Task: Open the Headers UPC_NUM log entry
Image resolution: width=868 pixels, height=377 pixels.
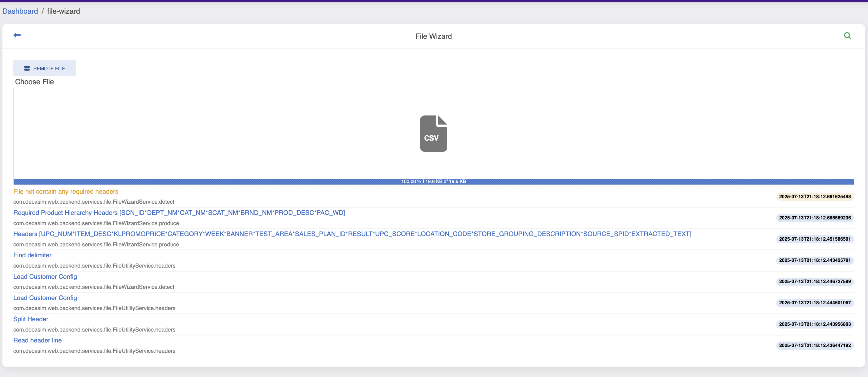Action: 352,234
